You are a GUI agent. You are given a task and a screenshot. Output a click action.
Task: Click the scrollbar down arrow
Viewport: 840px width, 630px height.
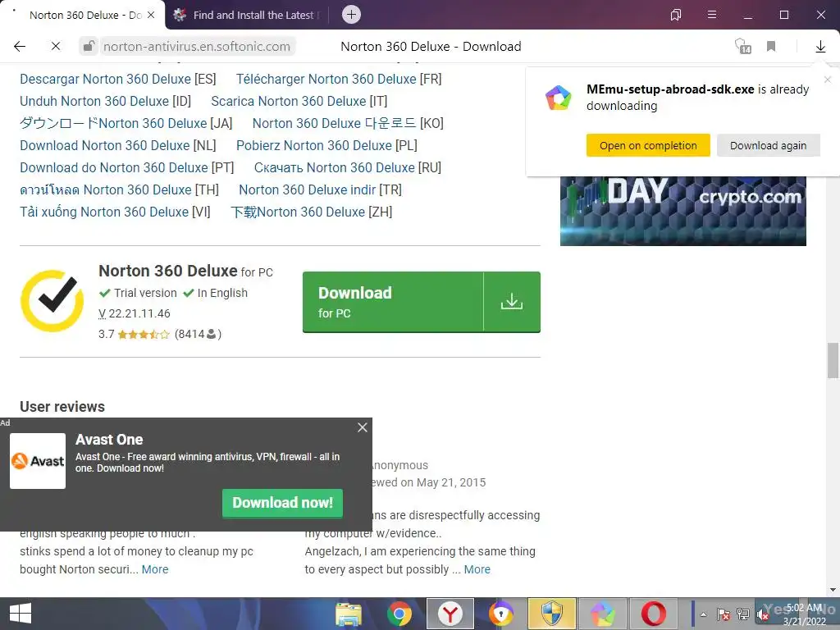click(x=833, y=590)
